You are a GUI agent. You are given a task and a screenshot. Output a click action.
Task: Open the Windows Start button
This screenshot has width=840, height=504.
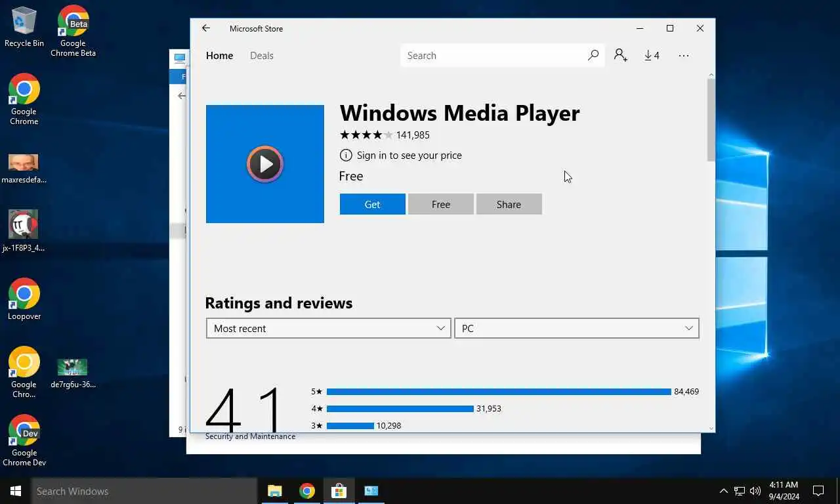(15, 491)
